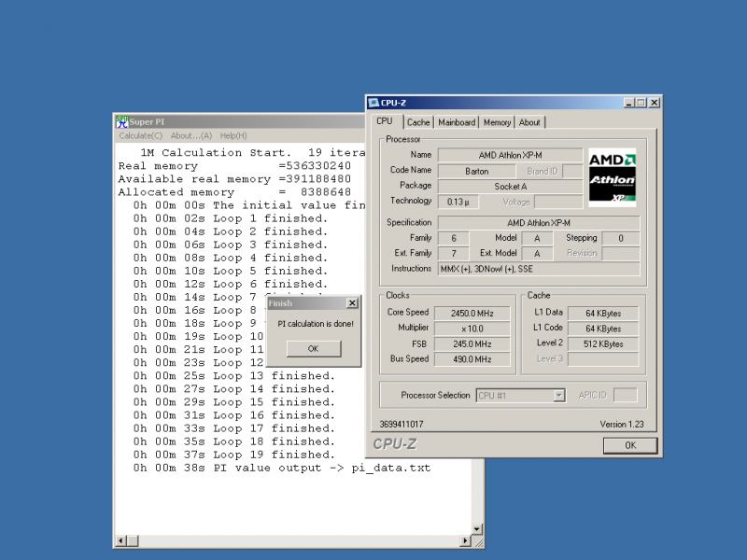Click the Super PI title bar icon
The height and width of the screenshot is (560, 747).
(122, 122)
